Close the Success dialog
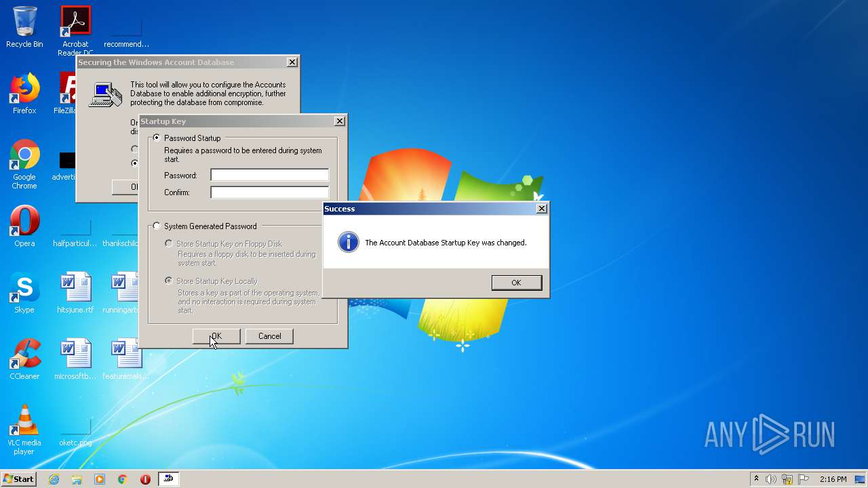The width and height of the screenshot is (868, 488). click(x=541, y=209)
